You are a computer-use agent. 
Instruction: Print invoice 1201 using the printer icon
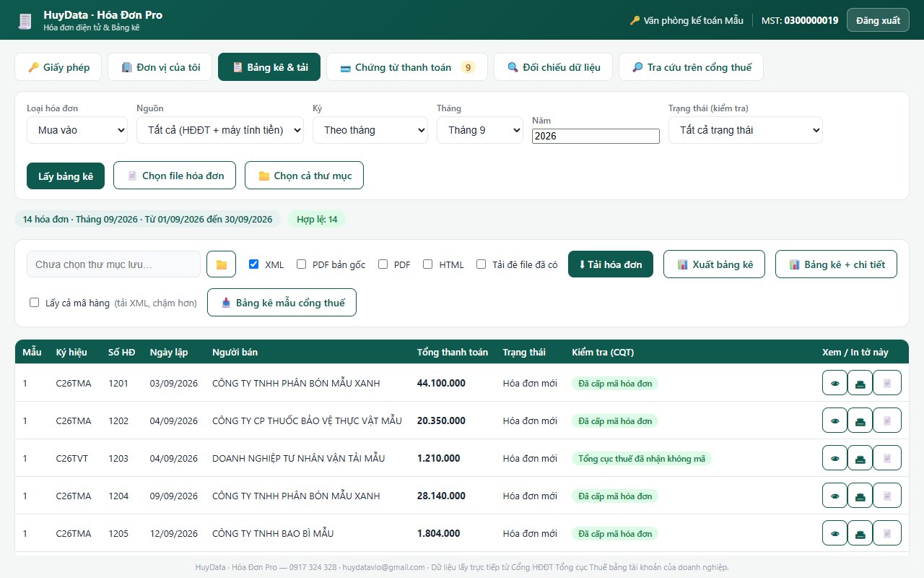(860, 383)
